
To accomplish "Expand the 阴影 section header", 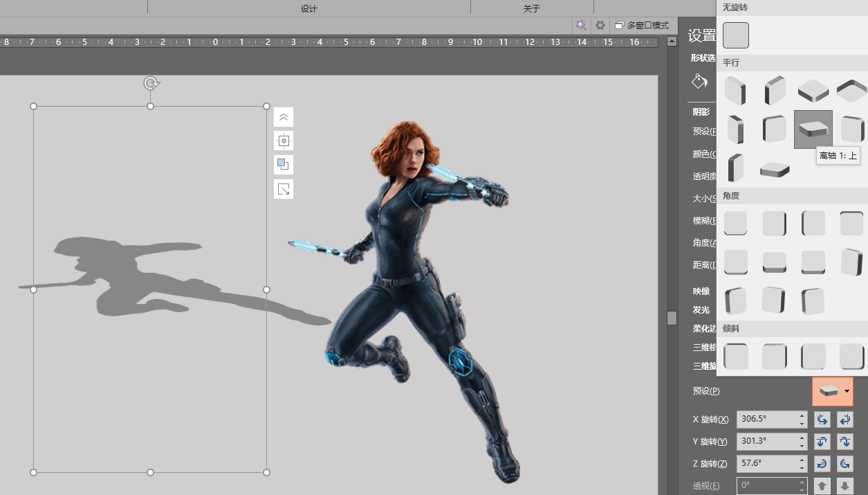I will coord(701,111).
